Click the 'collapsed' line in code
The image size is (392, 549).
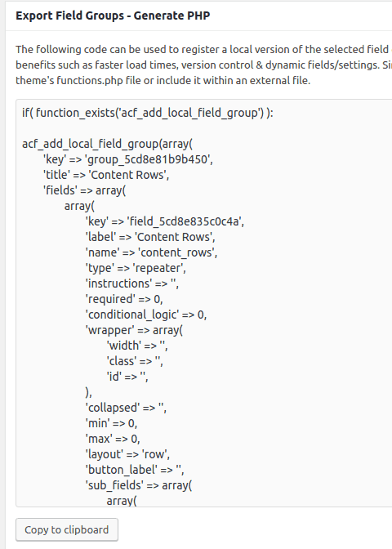coord(126,408)
